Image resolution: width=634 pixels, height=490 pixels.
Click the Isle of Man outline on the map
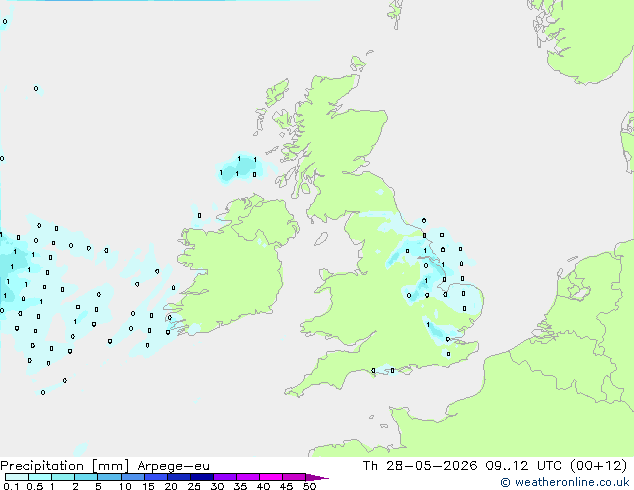(321, 239)
